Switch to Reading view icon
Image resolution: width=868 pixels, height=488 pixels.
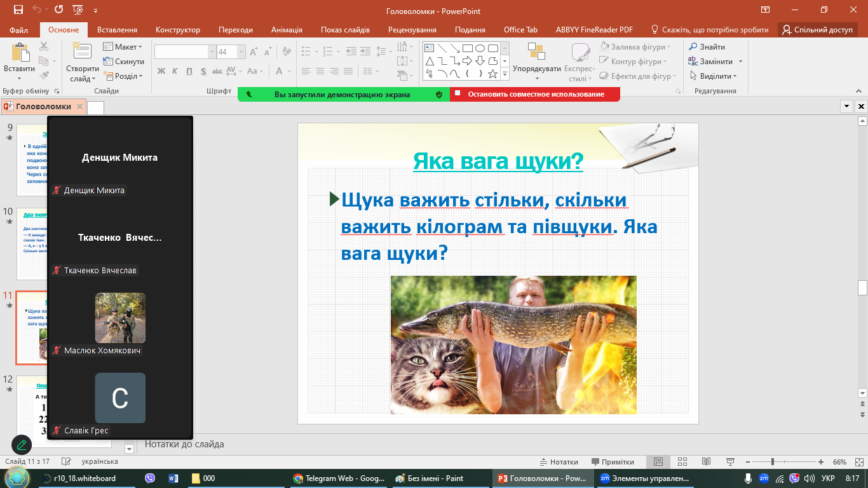tap(706, 462)
